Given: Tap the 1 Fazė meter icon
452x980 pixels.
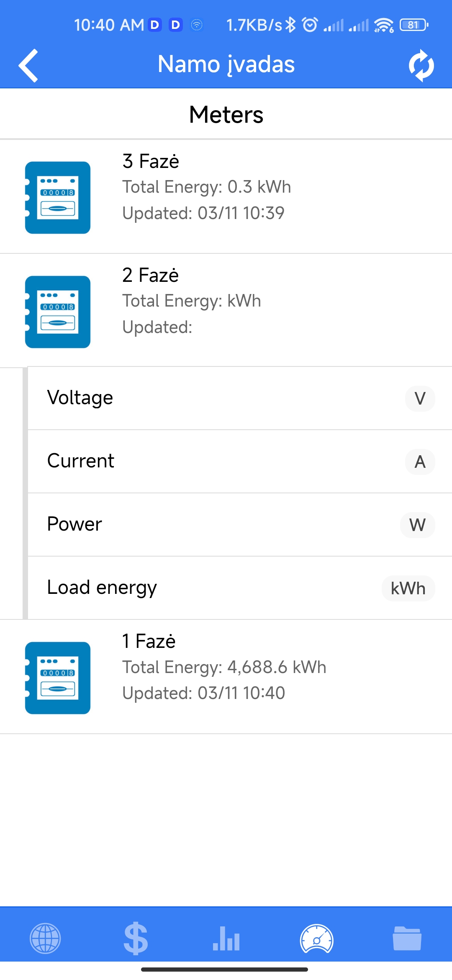Looking at the screenshot, I should [x=58, y=678].
